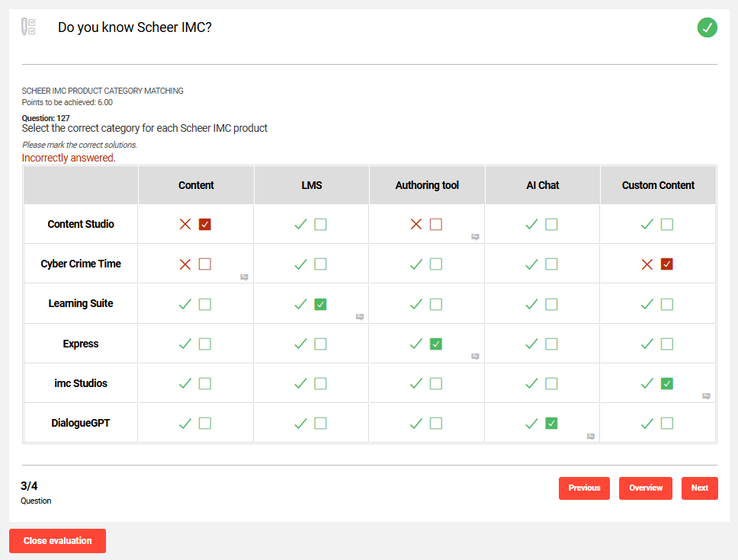Go to Next question
The width and height of the screenshot is (738, 560).
tap(699, 488)
